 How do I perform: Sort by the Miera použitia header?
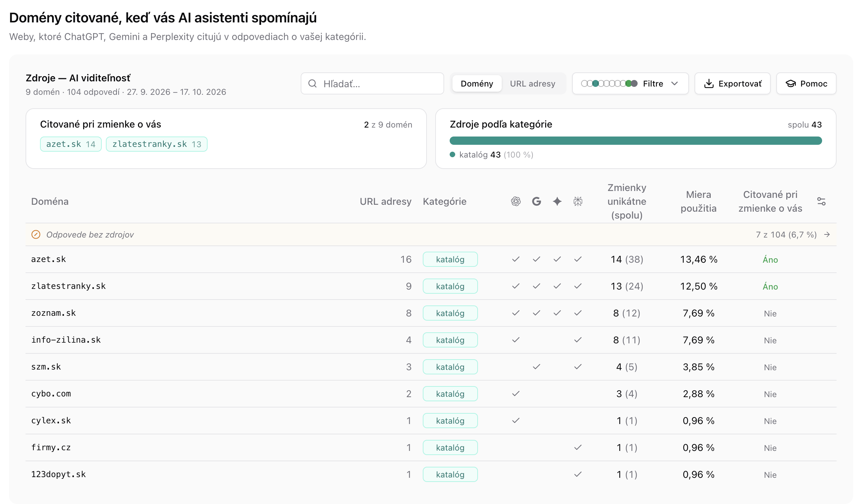698,201
